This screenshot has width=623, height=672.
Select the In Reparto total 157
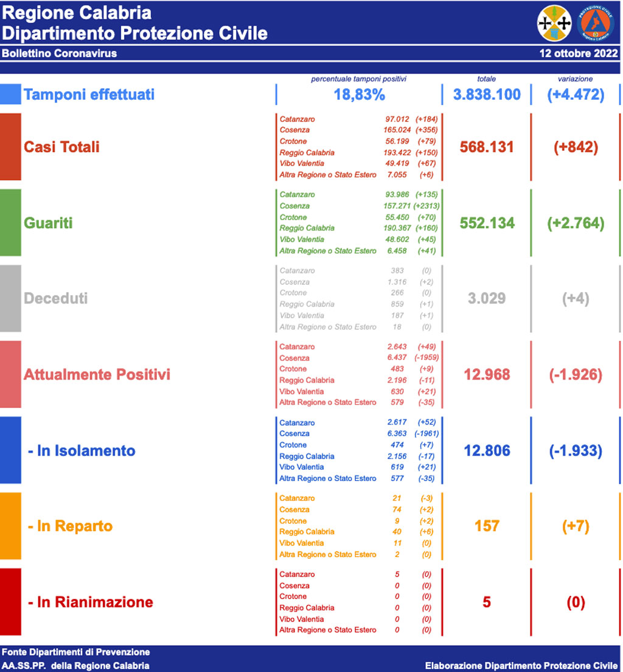click(487, 526)
